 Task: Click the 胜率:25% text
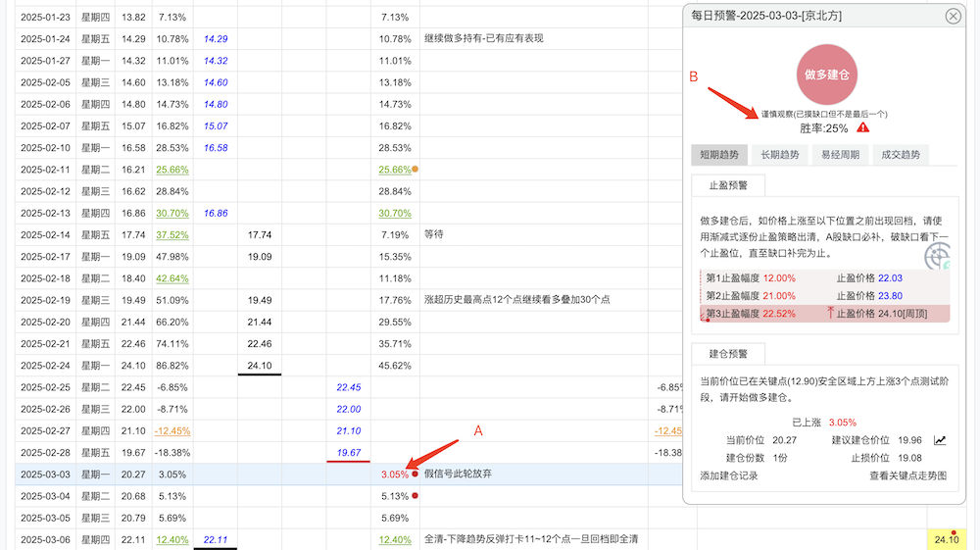tap(824, 128)
